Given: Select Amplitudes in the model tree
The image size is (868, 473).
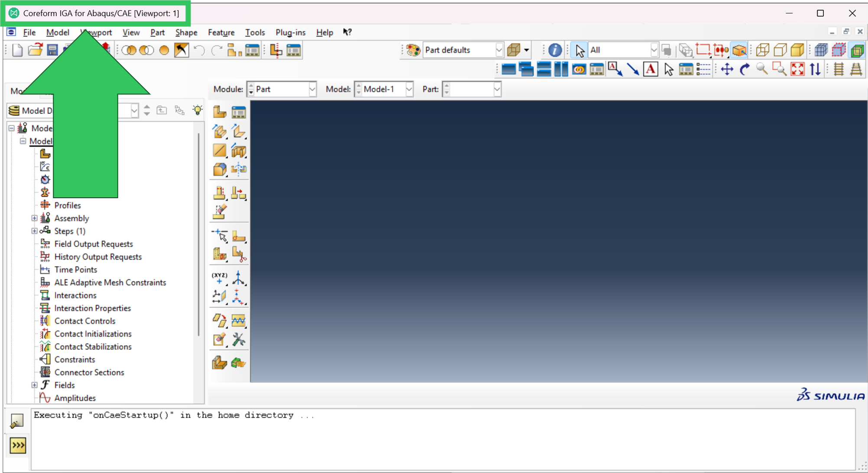Looking at the screenshot, I should point(75,398).
